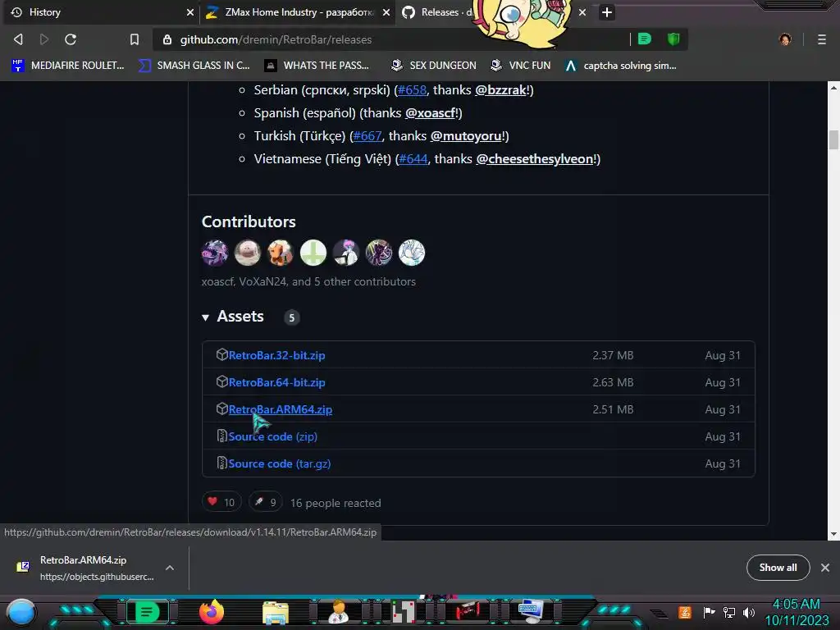Image resolution: width=840 pixels, height=630 pixels.
Task: Toggle the rocket reaction with 9
Action: pos(265,502)
